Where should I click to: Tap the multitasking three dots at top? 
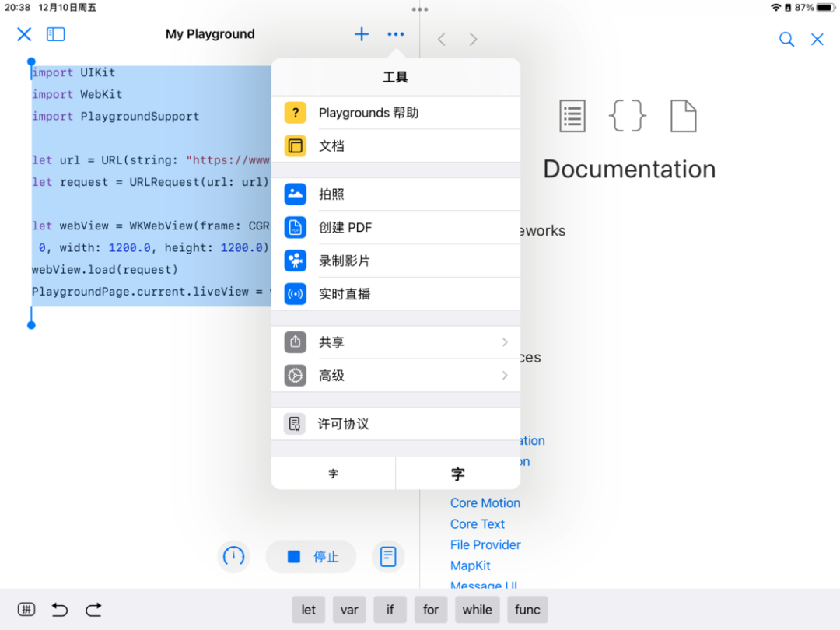[420, 9]
